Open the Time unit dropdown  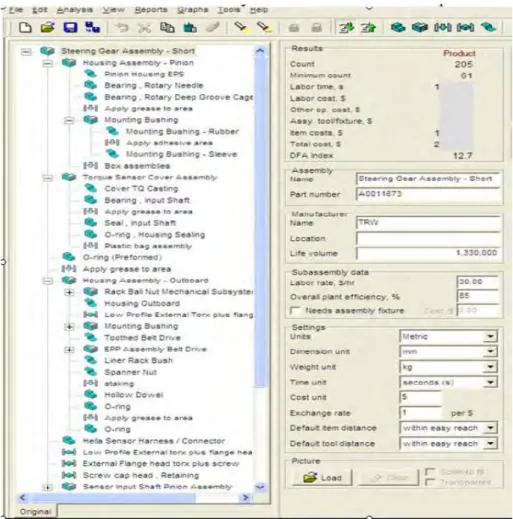tap(490, 382)
